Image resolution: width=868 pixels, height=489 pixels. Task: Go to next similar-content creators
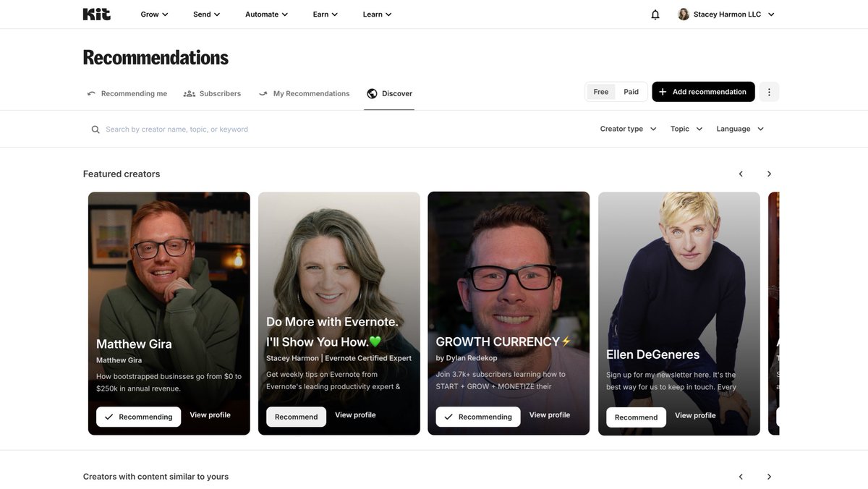tap(769, 477)
